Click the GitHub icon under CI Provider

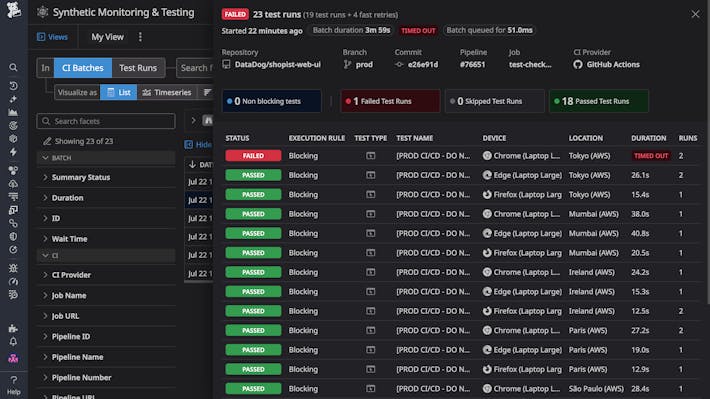point(578,64)
